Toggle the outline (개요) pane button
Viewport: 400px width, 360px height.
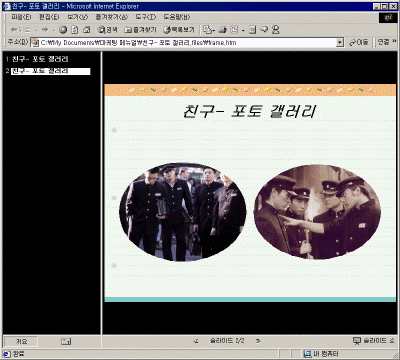click(21, 341)
